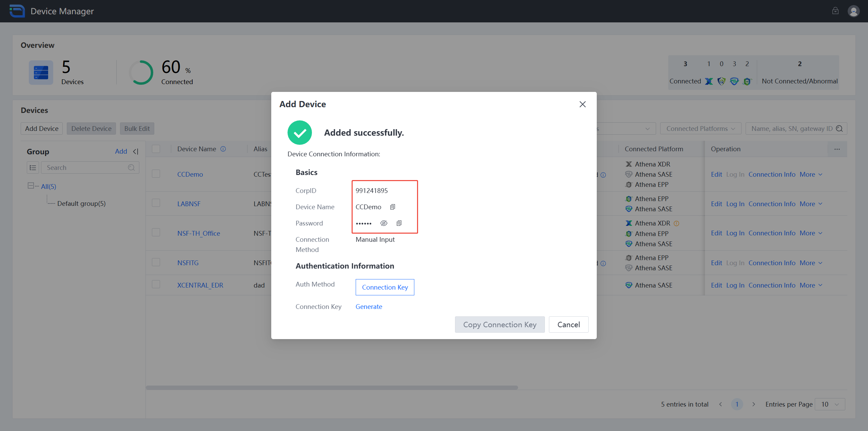This screenshot has height=431, width=868.
Task: Open the column settings ellipsis menu
Action: click(x=837, y=149)
